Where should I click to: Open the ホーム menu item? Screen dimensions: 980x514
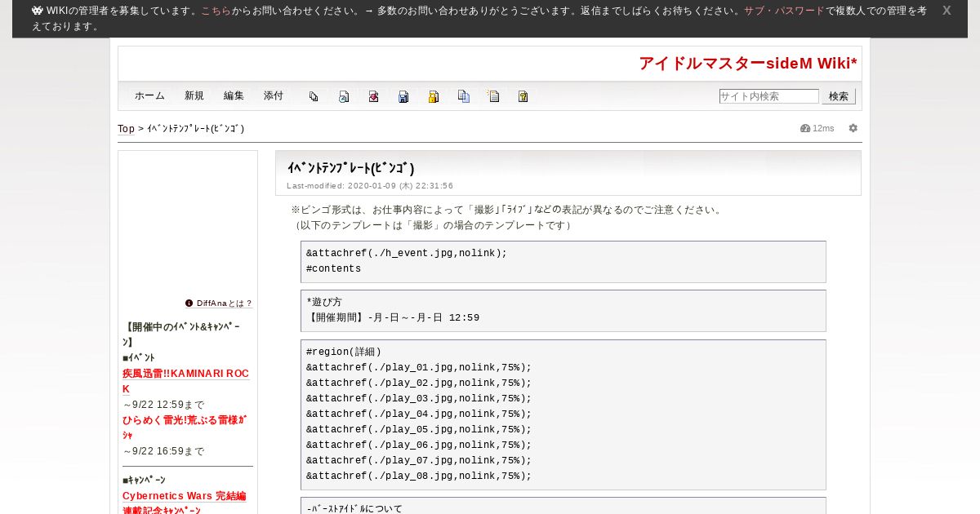[150, 95]
